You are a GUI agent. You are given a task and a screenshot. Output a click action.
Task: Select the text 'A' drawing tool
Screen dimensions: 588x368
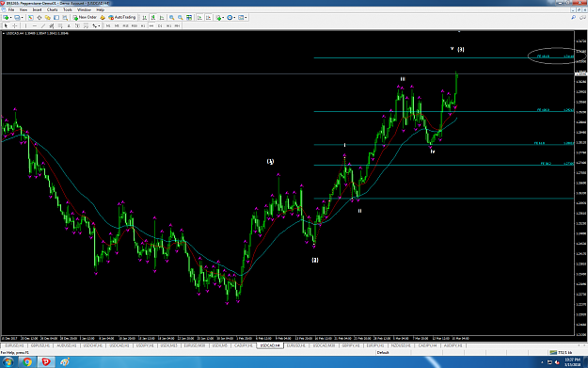coord(69,26)
